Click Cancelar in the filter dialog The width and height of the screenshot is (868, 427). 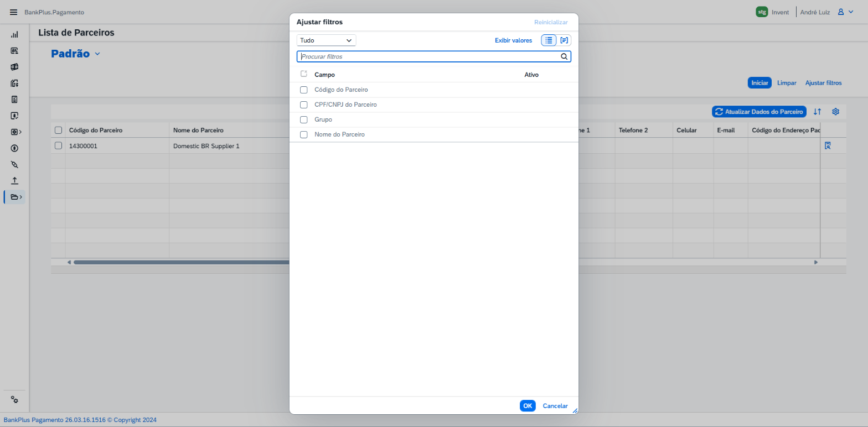tap(555, 406)
